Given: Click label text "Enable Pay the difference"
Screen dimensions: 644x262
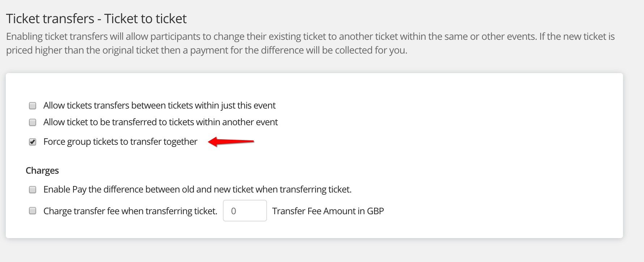Looking at the screenshot, I should [x=197, y=190].
